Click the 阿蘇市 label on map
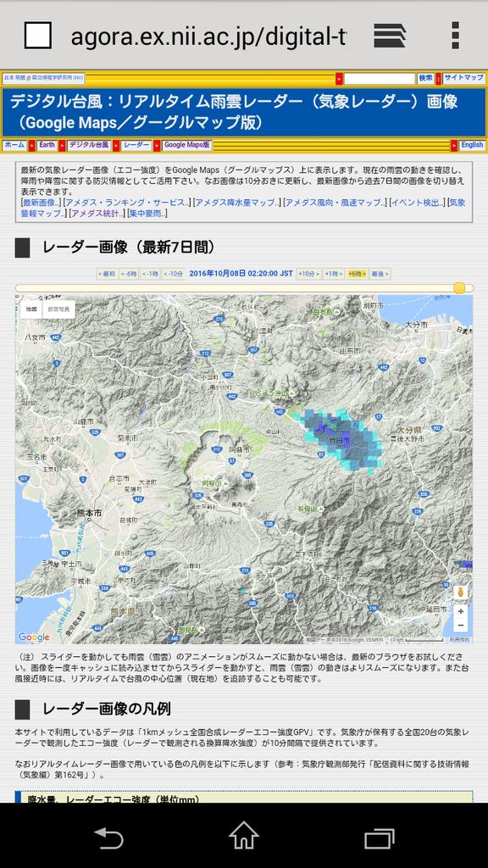 pos(240,449)
